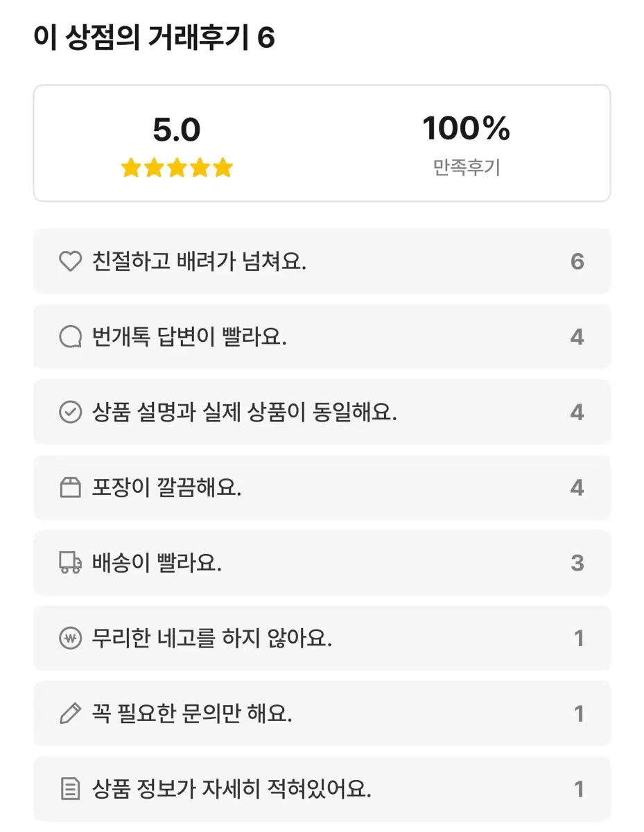The width and height of the screenshot is (644, 832).
Task: Click the won currency icon for 네고 row
Action: pyautogui.click(x=70, y=639)
